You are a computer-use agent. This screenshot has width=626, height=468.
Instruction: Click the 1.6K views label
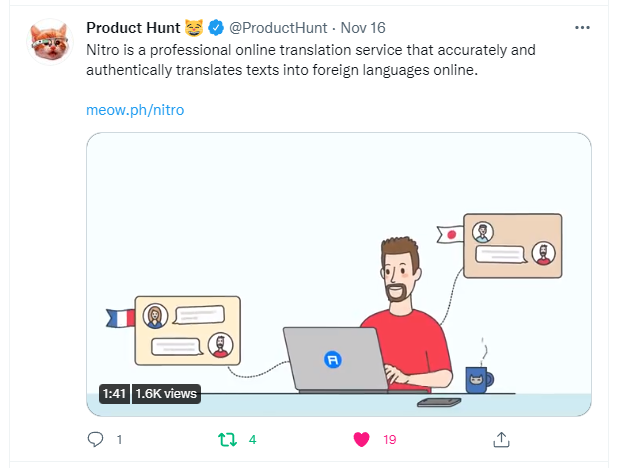(166, 394)
